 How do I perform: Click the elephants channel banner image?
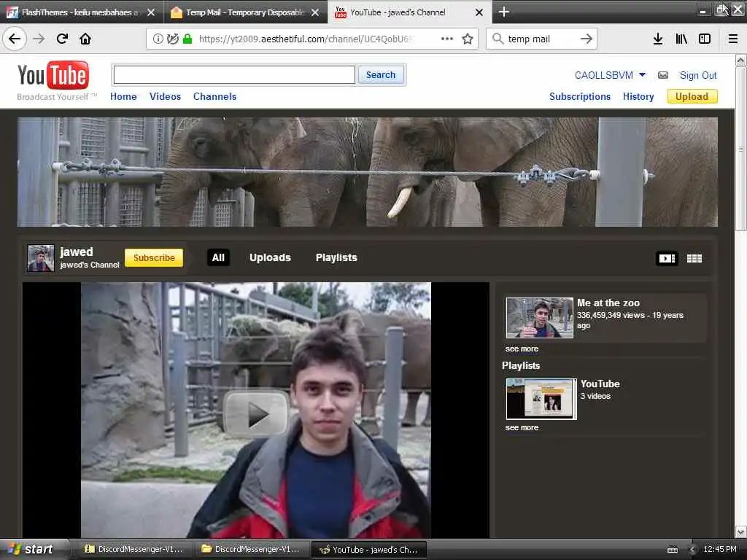pos(368,172)
